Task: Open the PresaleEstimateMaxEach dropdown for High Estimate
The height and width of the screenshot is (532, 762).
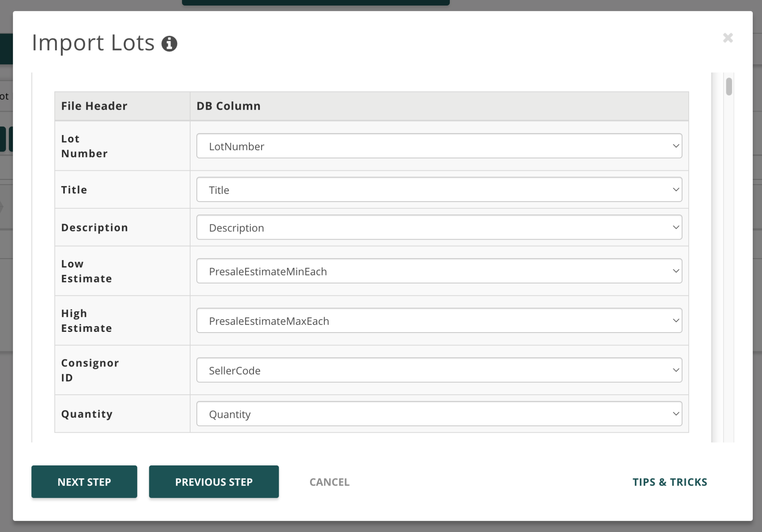Action: point(439,320)
